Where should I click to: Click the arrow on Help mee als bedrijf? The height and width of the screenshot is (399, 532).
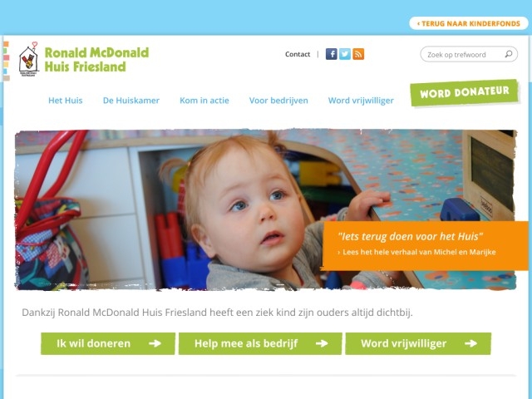coord(322,343)
